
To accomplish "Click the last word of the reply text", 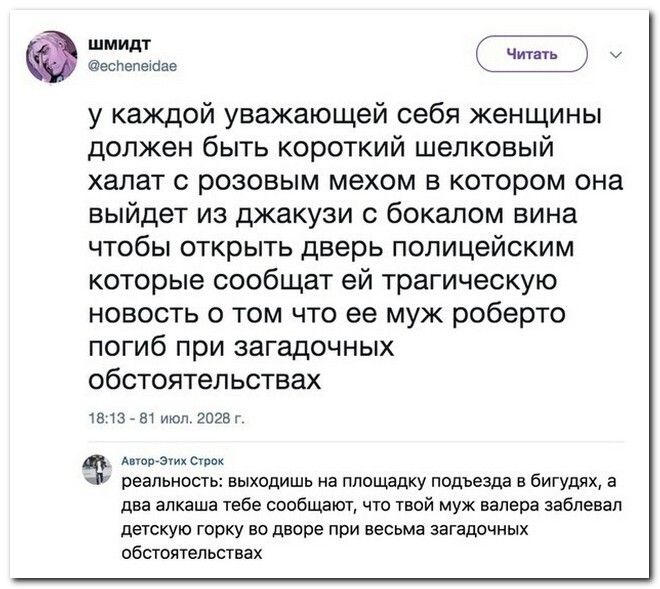I will (192, 551).
